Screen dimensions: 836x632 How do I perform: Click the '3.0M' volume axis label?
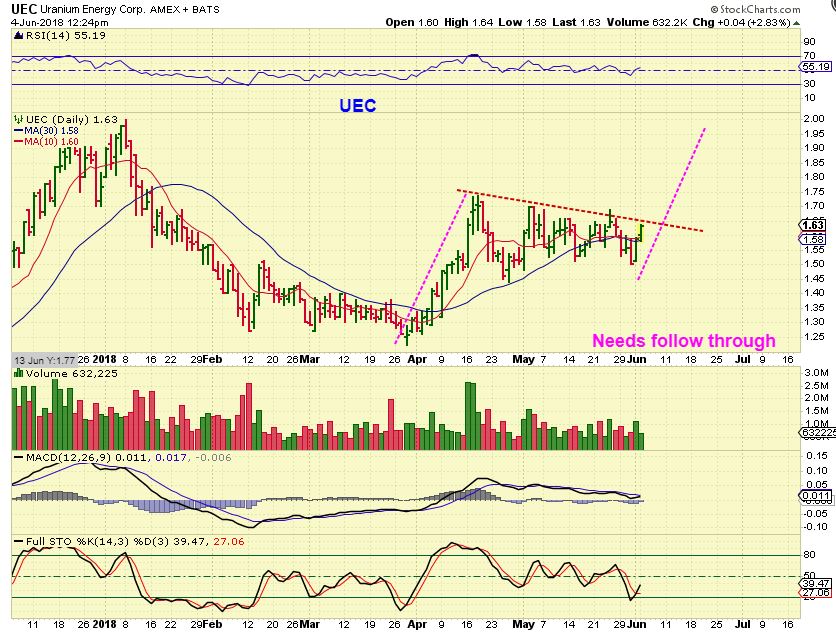click(816, 372)
